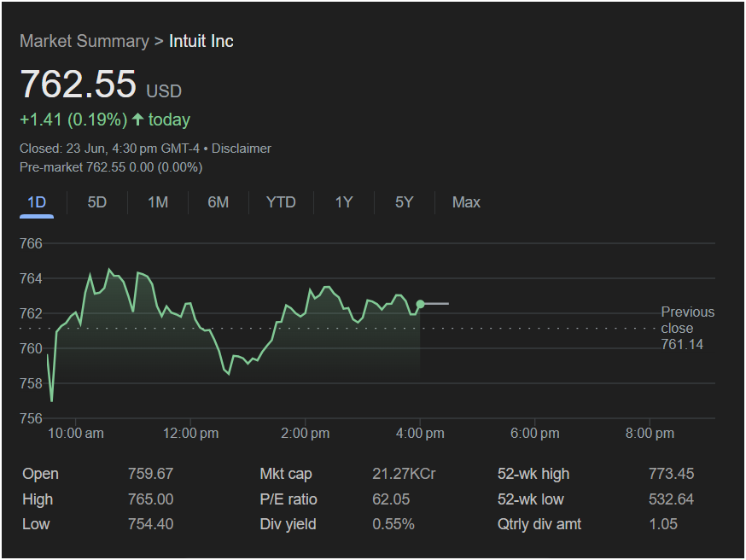
Task: Click the Div yield value 0.55%
Action: 393,524
